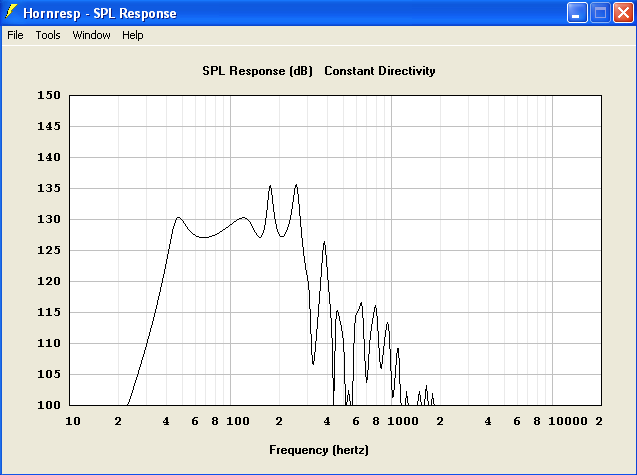Click the 10000 label on the frequency axis

click(x=568, y=421)
